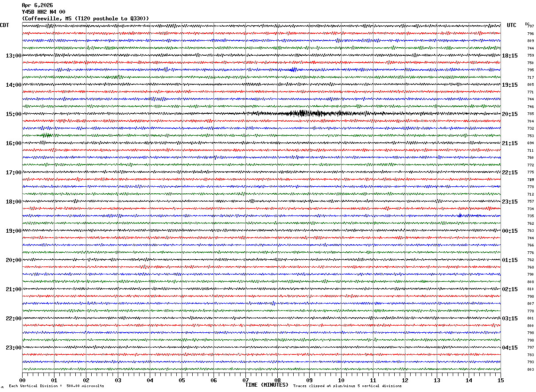The height and width of the screenshot is (392, 536).
Task: Click minute tick label '09' on the axis
Action: click(309, 380)
